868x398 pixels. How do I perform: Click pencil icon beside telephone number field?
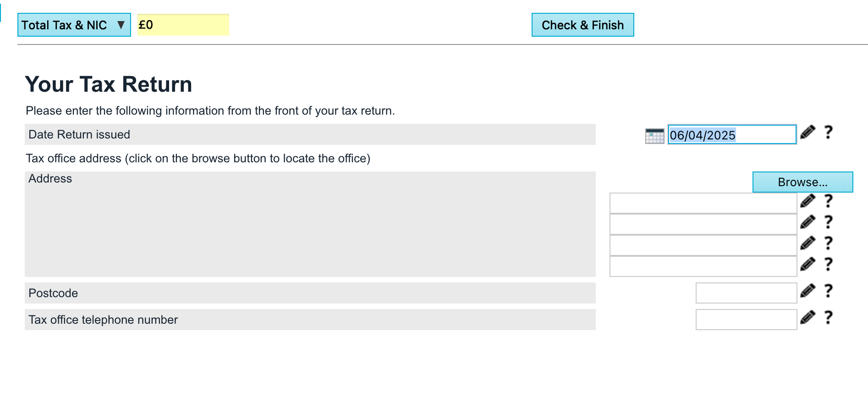coord(808,317)
